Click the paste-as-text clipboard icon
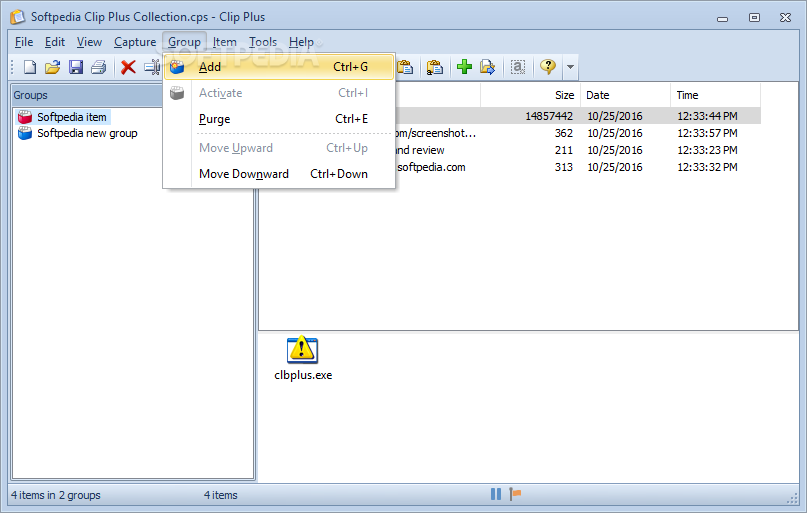The height and width of the screenshot is (513, 807). (x=435, y=67)
